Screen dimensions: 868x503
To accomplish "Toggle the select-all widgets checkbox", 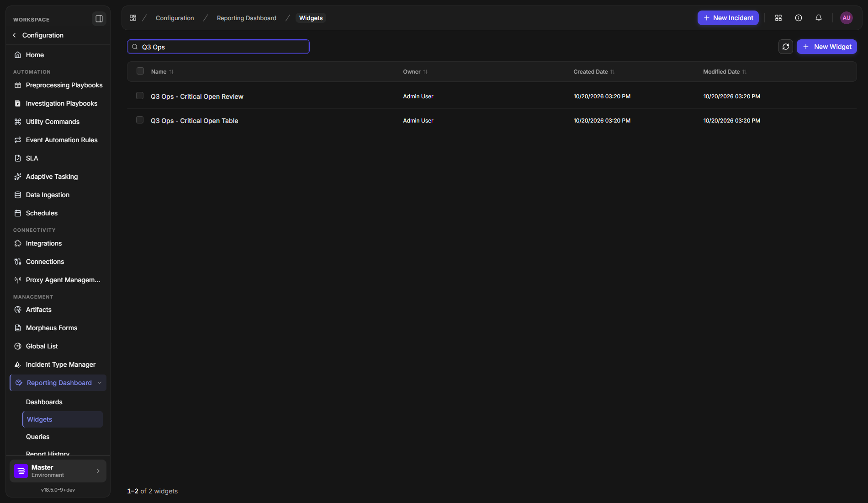I will 140,71.
